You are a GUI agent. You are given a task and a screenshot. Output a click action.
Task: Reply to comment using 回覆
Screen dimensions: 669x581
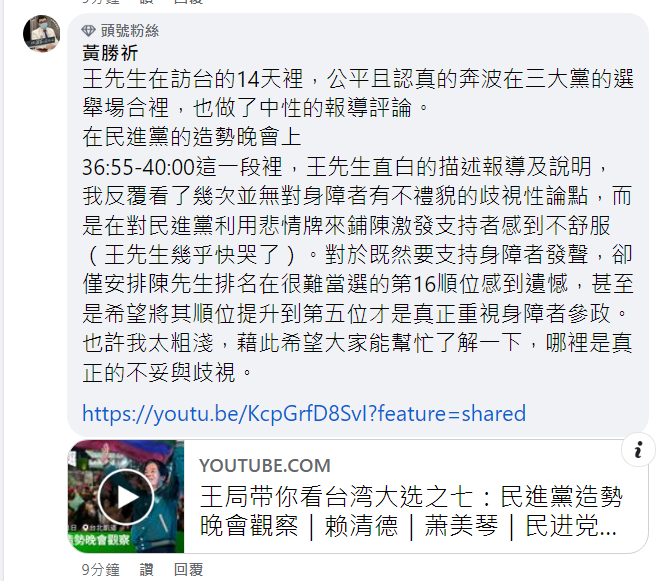click(x=188, y=569)
